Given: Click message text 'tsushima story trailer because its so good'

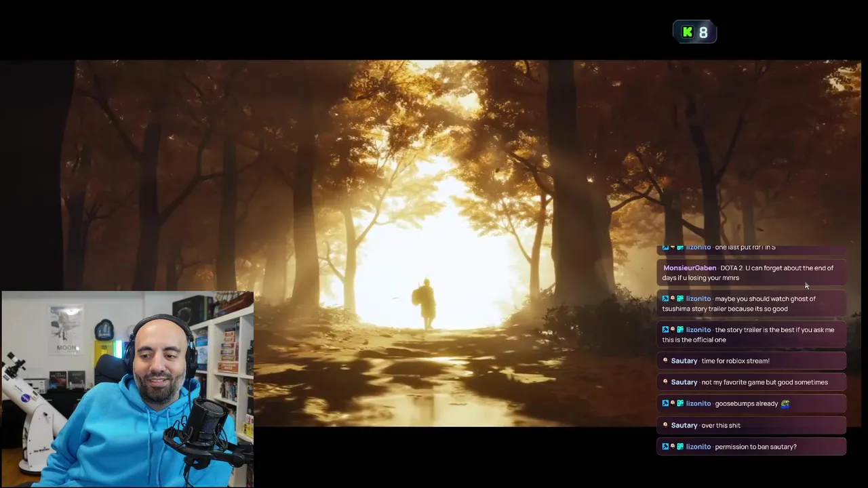Looking at the screenshot, I should 725,308.
